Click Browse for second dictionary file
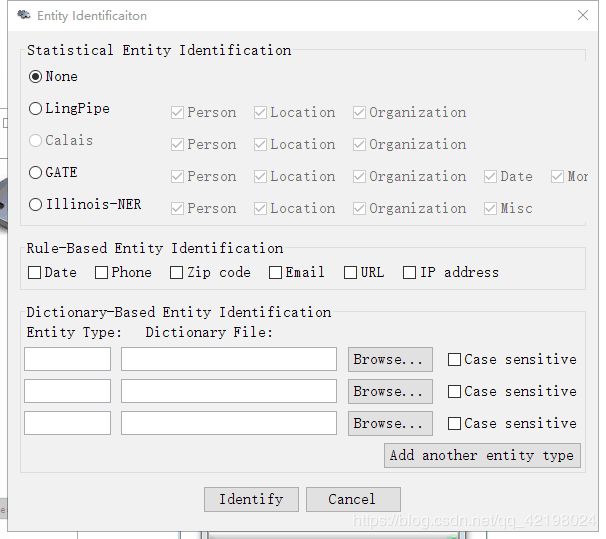This screenshot has height=539, width=606. 390,391
